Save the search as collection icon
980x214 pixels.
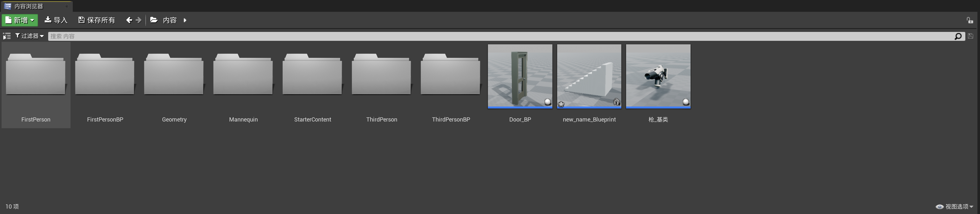click(x=970, y=36)
